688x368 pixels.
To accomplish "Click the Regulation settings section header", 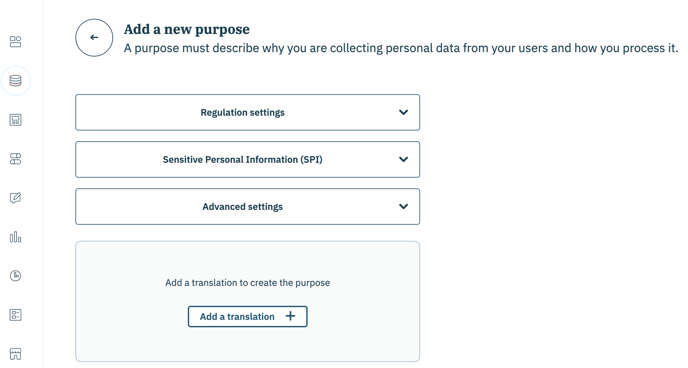I will pyautogui.click(x=247, y=112).
